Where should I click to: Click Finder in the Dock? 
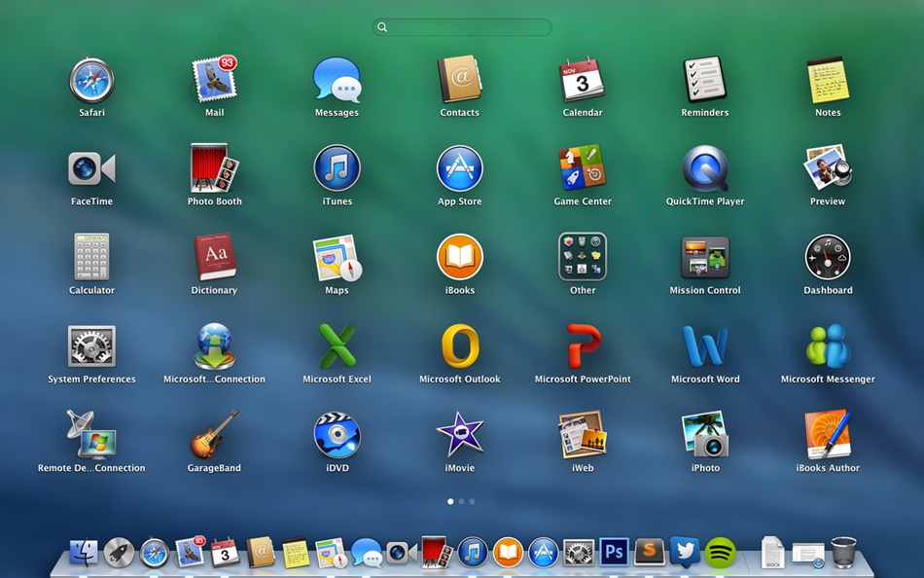[84, 553]
